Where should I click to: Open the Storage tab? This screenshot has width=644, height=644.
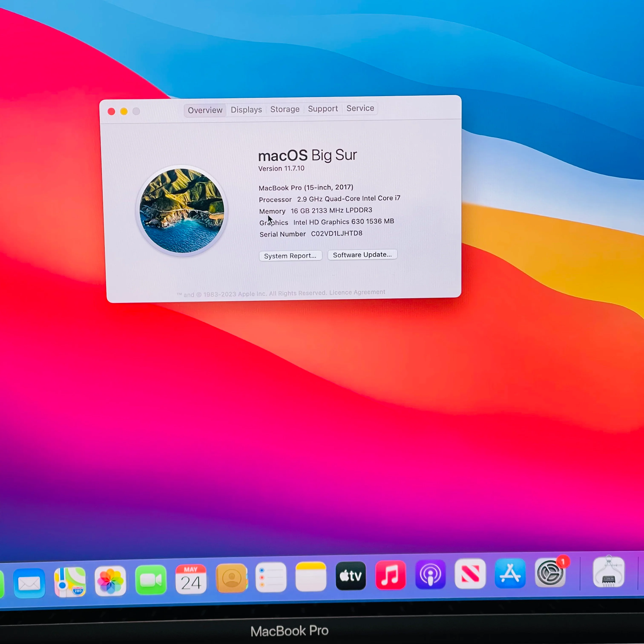285,109
